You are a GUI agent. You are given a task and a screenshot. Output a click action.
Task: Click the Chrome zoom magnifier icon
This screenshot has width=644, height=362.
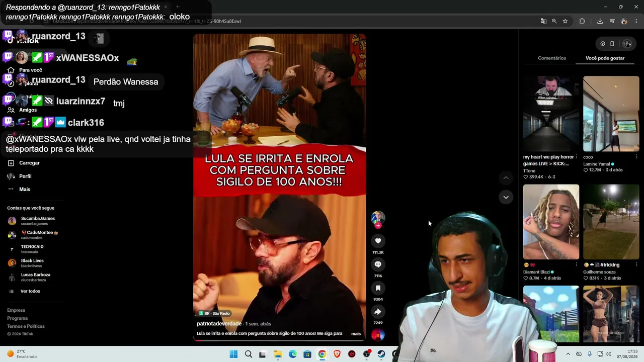pos(554,21)
